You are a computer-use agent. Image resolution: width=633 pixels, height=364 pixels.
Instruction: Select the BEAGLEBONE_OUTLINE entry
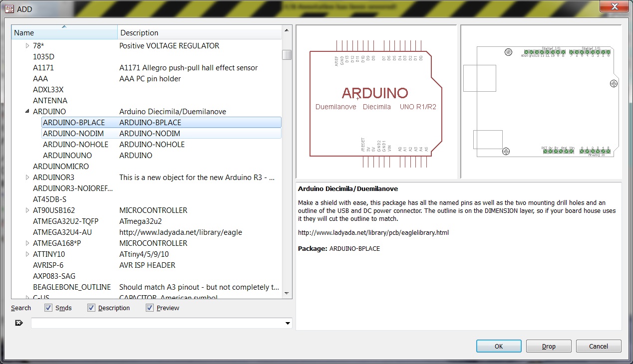[72, 287]
